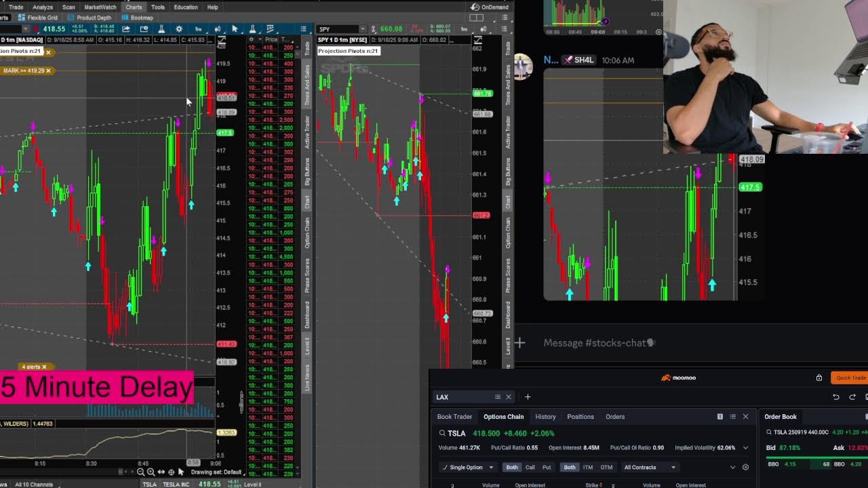The width and height of the screenshot is (868, 488).
Task: Open the Option Chain side tab of SPY chart
Action: coord(508,233)
